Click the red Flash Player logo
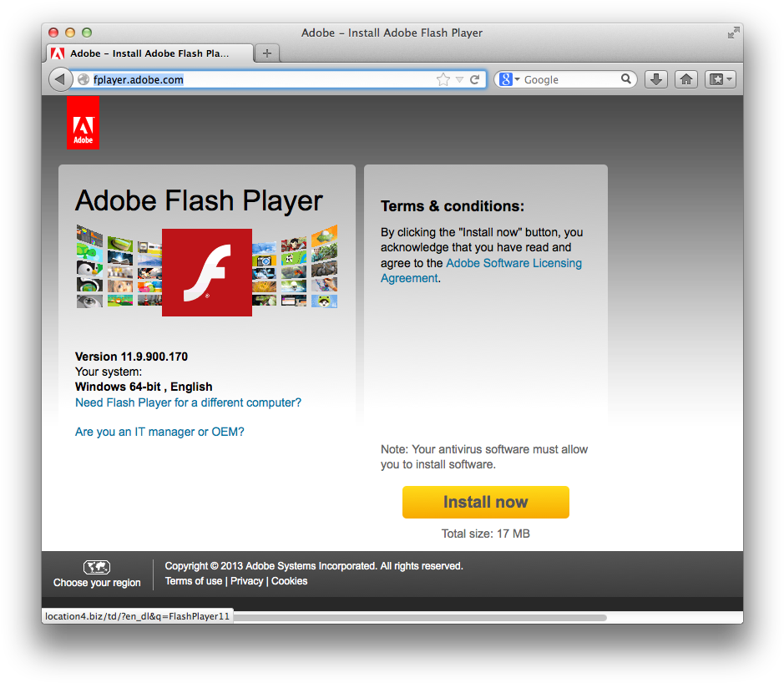Image resolution: width=784 pixels, height=683 pixels. [207, 272]
